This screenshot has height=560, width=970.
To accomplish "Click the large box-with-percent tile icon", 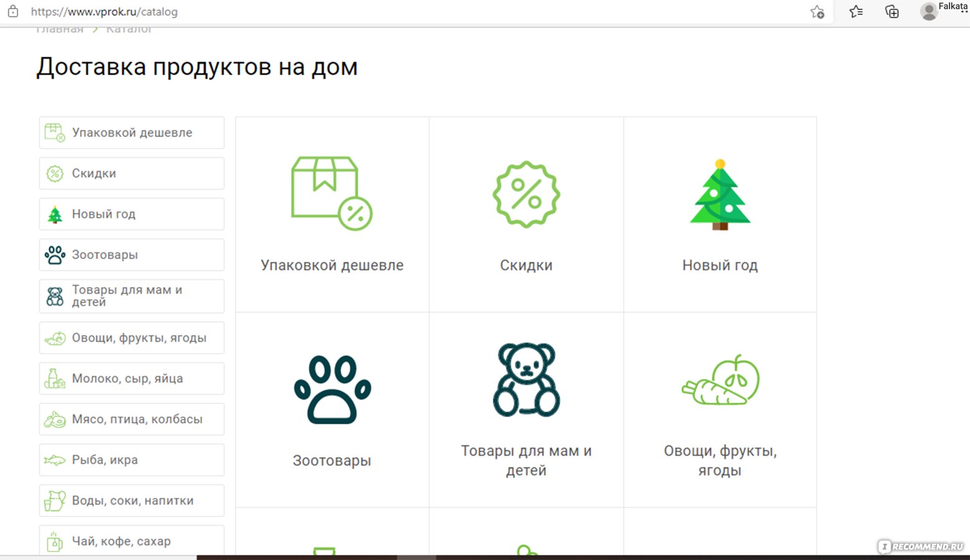I will pyautogui.click(x=332, y=193).
